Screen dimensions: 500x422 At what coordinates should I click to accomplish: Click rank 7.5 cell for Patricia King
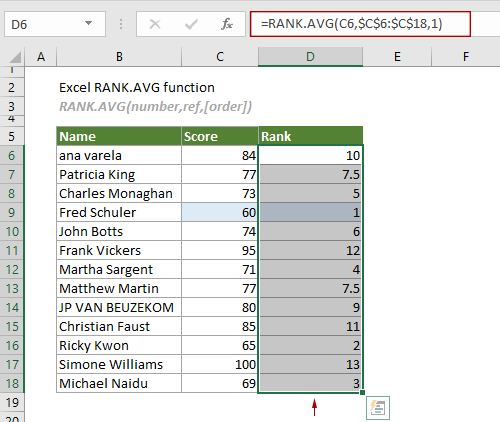pos(310,174)
